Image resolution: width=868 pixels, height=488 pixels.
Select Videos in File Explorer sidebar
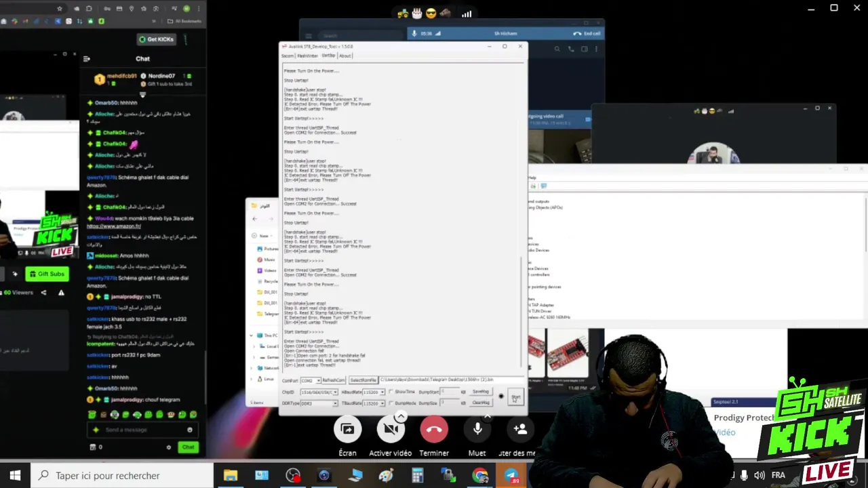[x=267, y=270]
